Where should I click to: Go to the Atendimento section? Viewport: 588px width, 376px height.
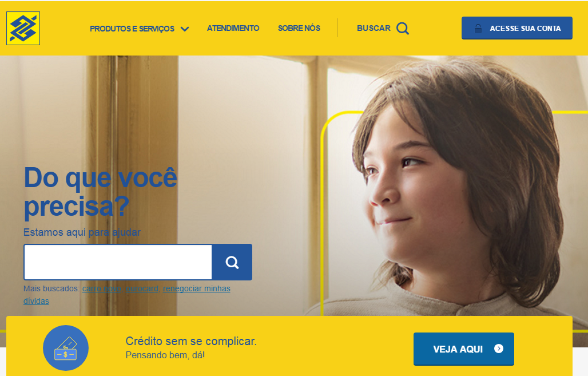click(233, 28)
